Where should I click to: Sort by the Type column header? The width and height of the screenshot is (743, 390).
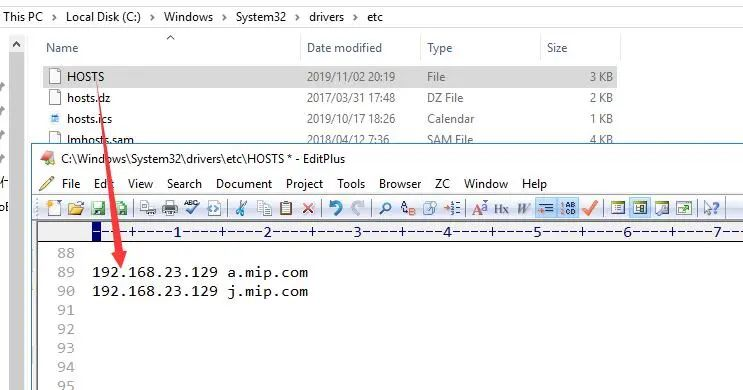point(439,48)
